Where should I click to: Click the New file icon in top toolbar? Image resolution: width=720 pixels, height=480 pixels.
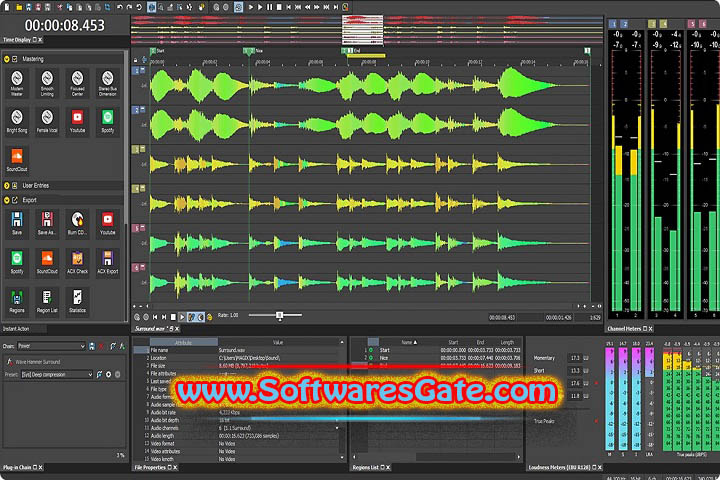[x=7, y=6]
